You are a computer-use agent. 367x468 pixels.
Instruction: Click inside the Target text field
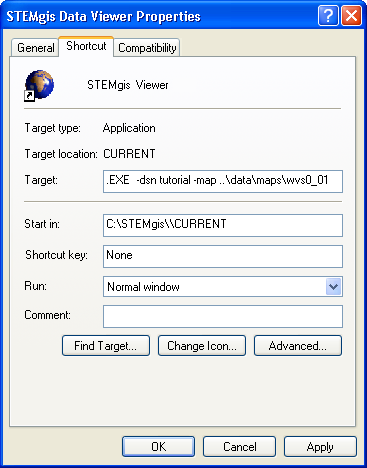(223, 181)
